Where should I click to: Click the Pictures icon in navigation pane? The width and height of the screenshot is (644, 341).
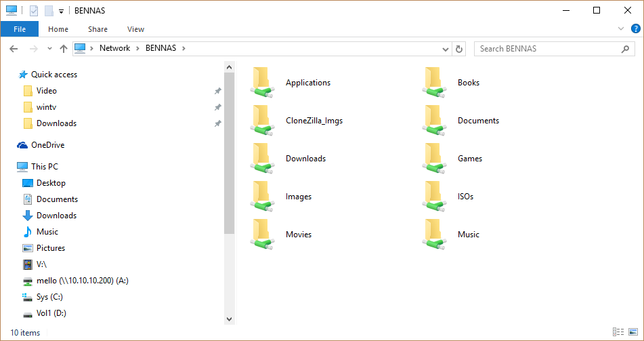28,248
